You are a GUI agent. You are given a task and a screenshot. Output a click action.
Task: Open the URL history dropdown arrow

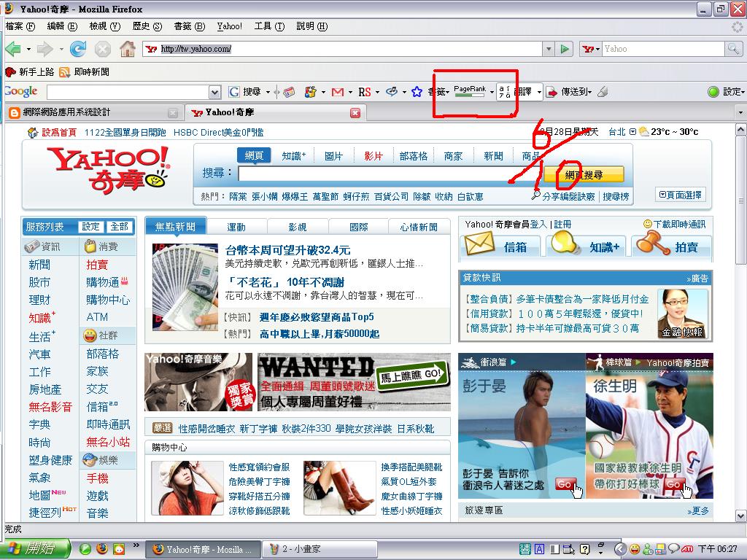549,49
